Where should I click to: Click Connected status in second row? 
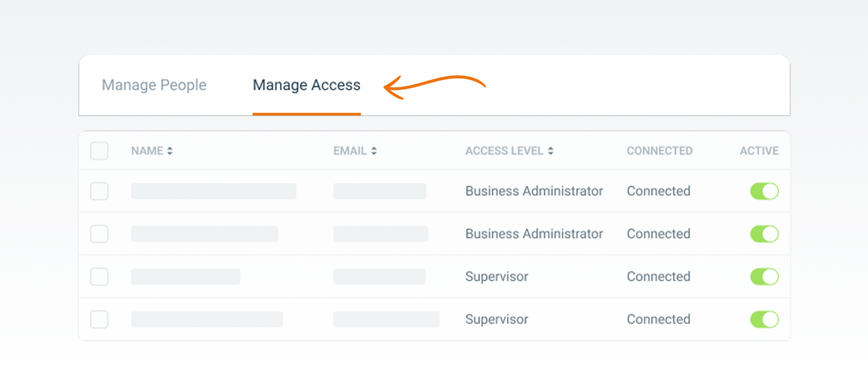click(658, 234)
